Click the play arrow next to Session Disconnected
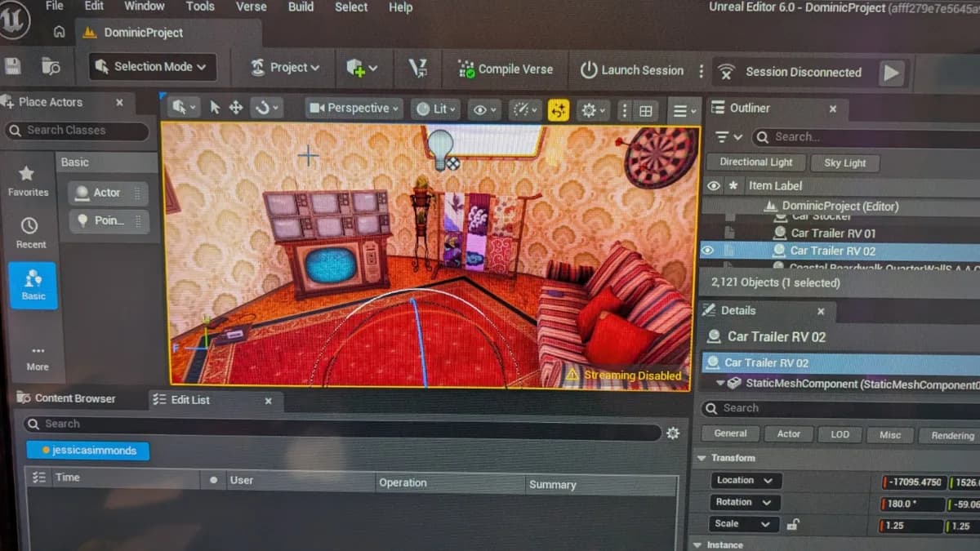 click(891, 73)
